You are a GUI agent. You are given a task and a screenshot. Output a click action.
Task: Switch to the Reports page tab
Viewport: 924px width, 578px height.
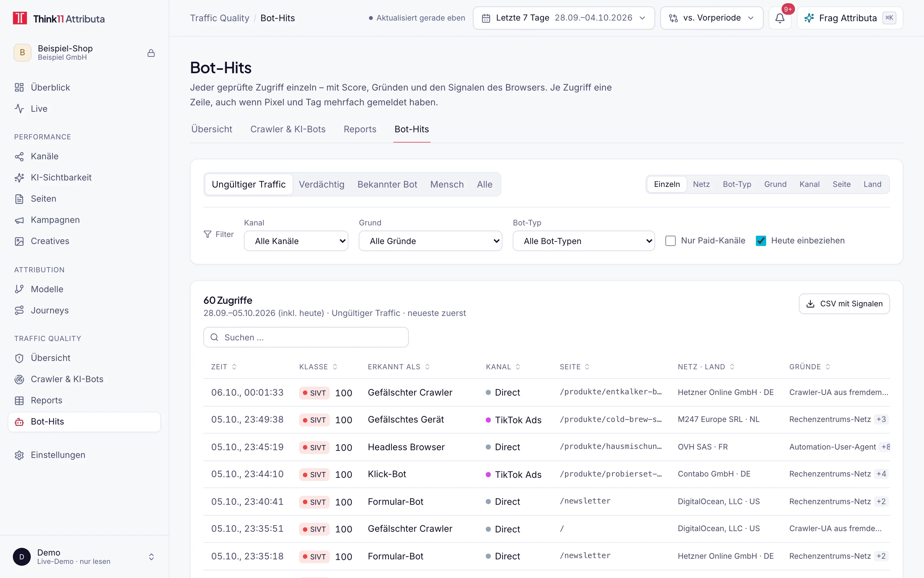[360, 129]
